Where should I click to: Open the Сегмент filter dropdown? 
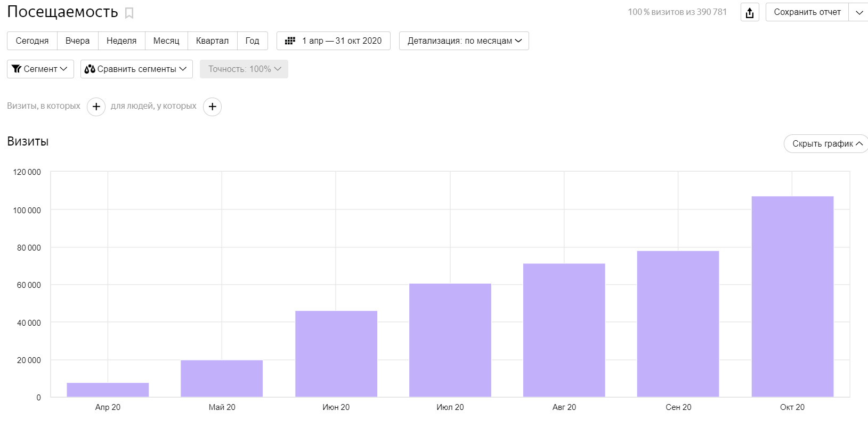[40, 69]
